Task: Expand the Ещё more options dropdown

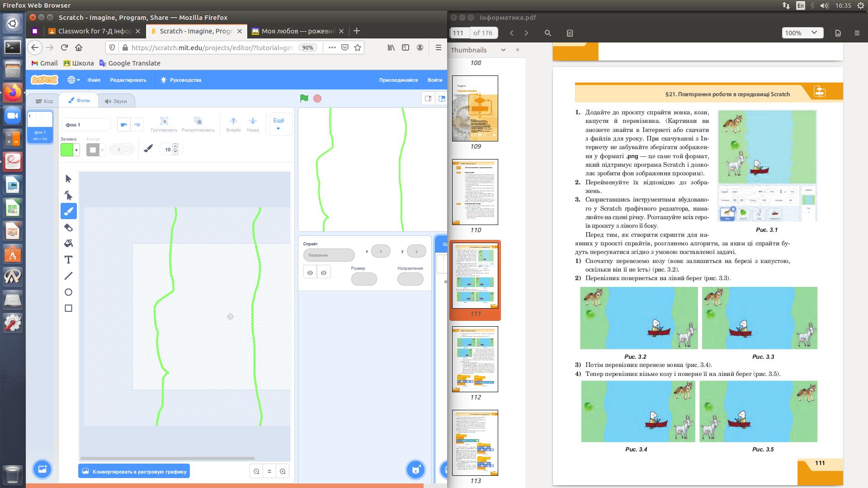Action: coord(278,124)
